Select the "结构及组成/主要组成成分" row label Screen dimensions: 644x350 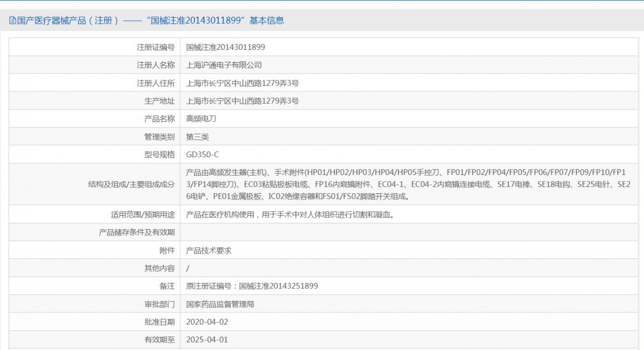pos(131,184)
